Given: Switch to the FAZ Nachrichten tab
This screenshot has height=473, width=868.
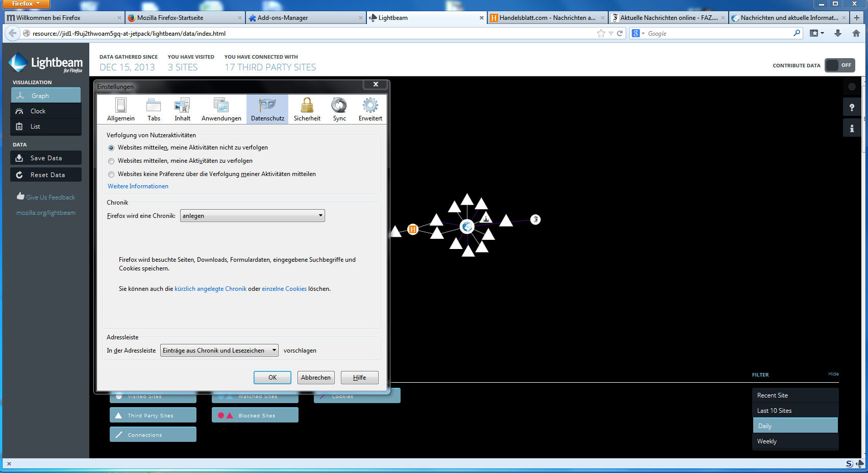Looking at the screenshot, I should pos(668,17).
